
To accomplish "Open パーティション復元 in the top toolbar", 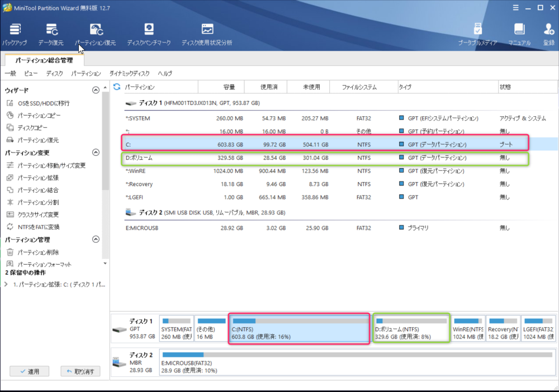I will pyautogui.click(x=95, y=34).
